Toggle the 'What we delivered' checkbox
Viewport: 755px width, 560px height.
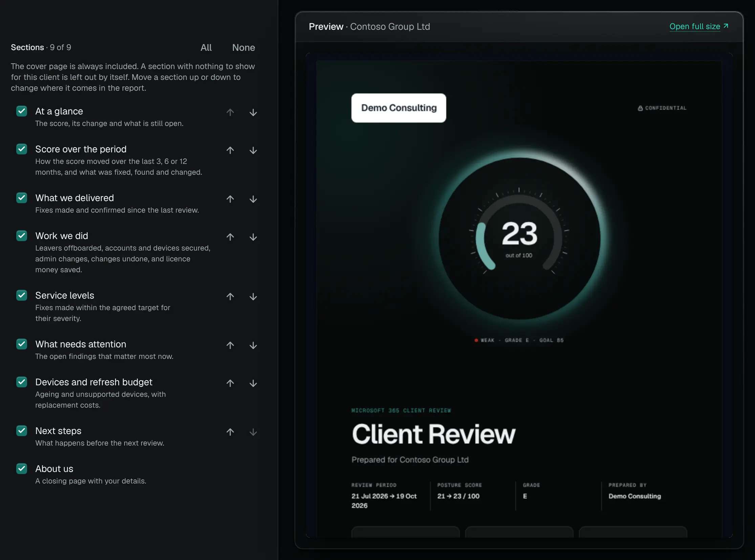22,198
